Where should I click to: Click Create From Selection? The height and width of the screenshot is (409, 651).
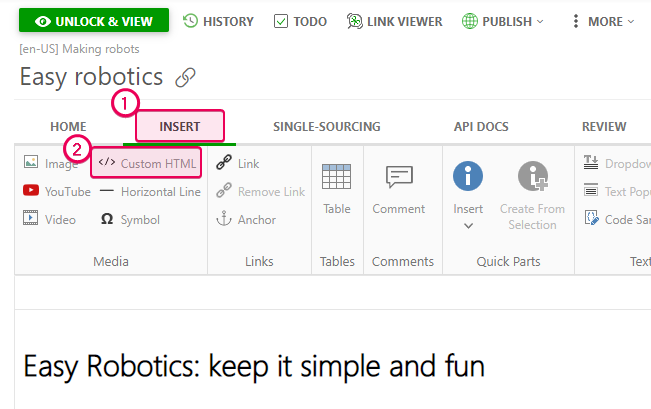[532, 196]
